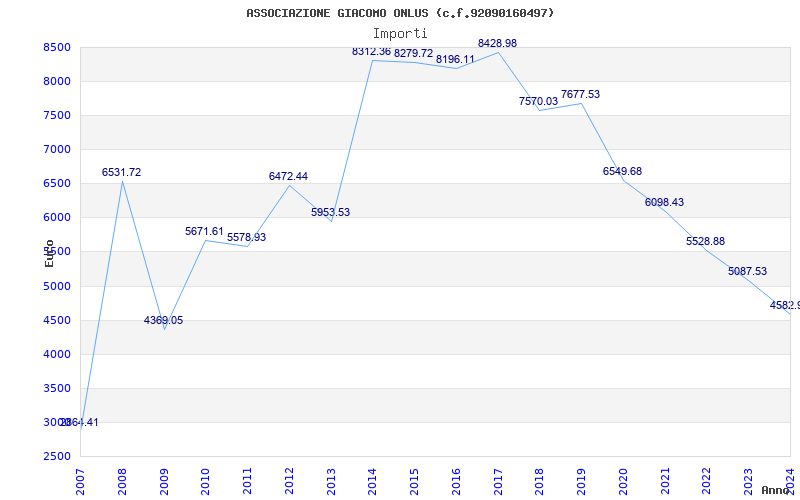
Task: Pick year 2010 on the x-axis
Action: point(205,482)
